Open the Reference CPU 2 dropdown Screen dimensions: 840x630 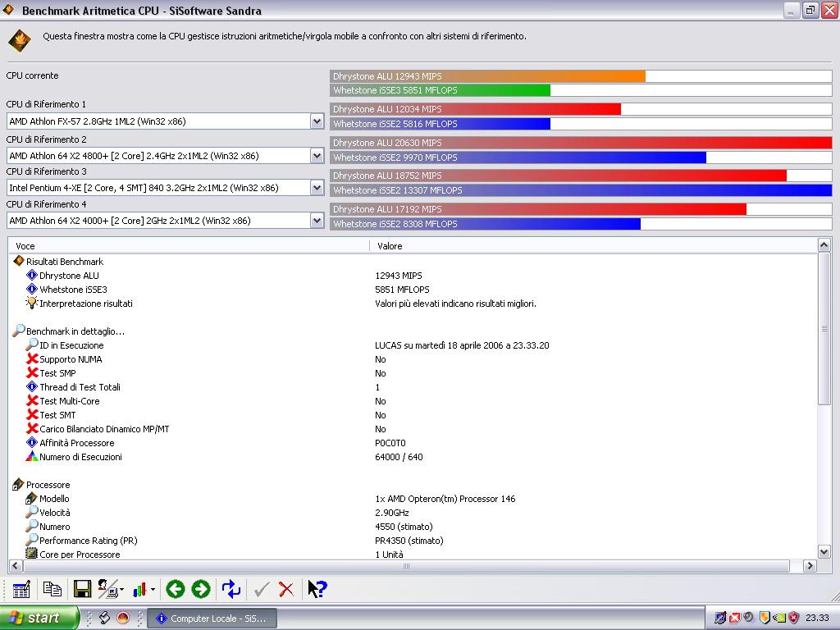coord(317,156)
